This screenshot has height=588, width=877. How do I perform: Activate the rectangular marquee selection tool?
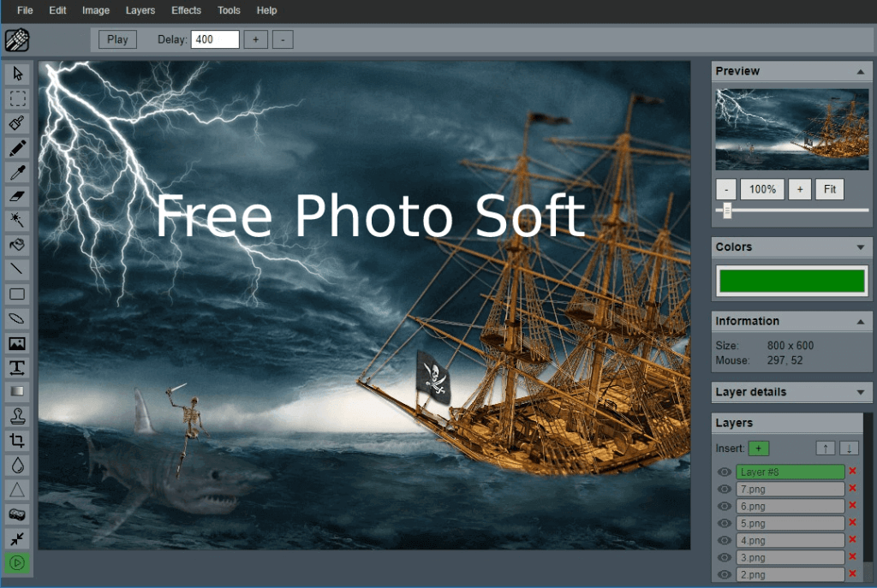(18, 98)
